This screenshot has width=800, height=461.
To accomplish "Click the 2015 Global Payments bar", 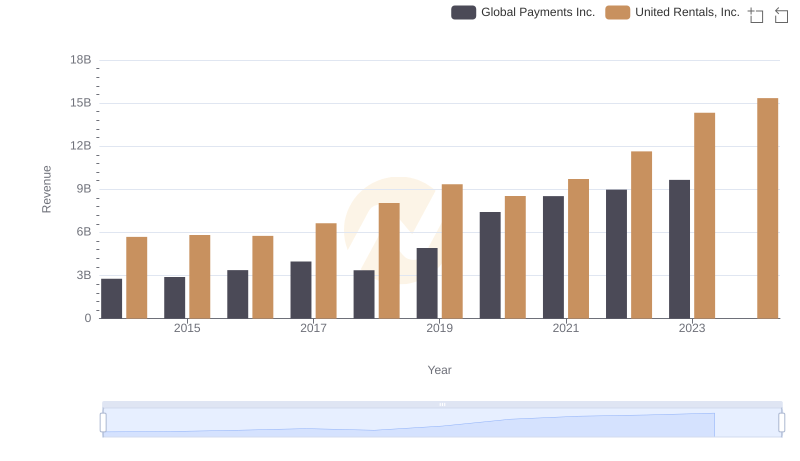I will click(x=174, y=298).
